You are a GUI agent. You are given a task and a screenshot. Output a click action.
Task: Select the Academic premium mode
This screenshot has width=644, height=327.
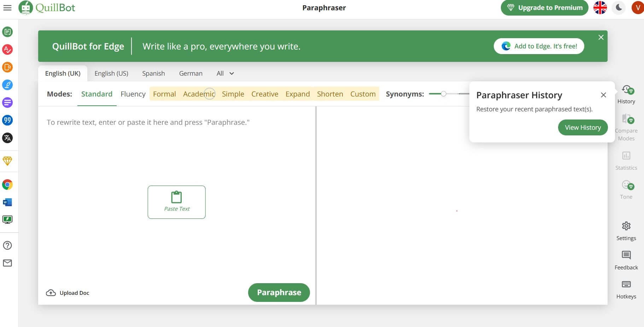pyautogui.click(x=199, y=94)
